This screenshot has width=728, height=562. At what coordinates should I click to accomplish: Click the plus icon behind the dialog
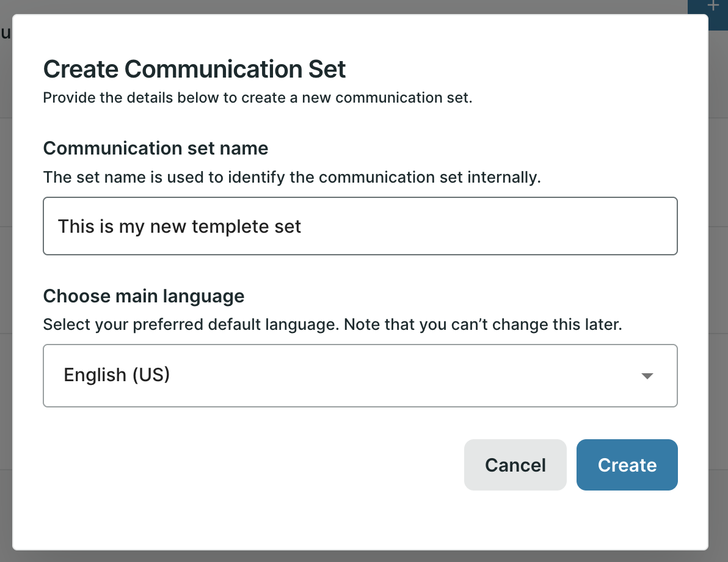(x=712, y=6)
